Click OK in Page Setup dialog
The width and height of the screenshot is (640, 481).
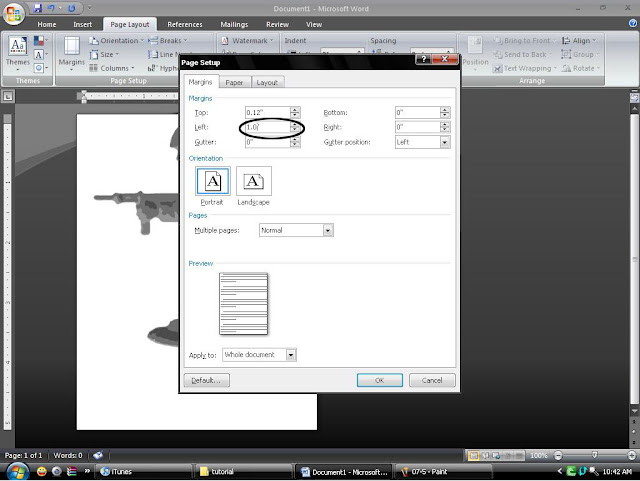380,380
